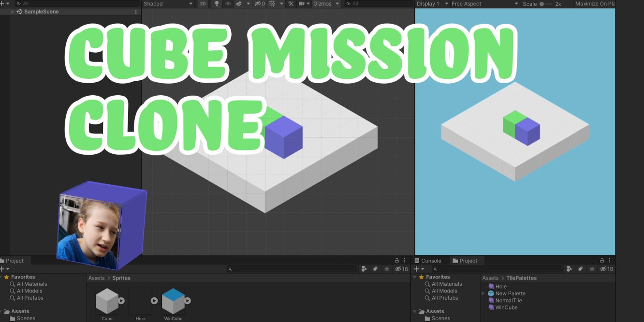Screen dimensions: 644x322
Task: Toggle scene lighting with the lightbulb icon
Action: [217, 4]
